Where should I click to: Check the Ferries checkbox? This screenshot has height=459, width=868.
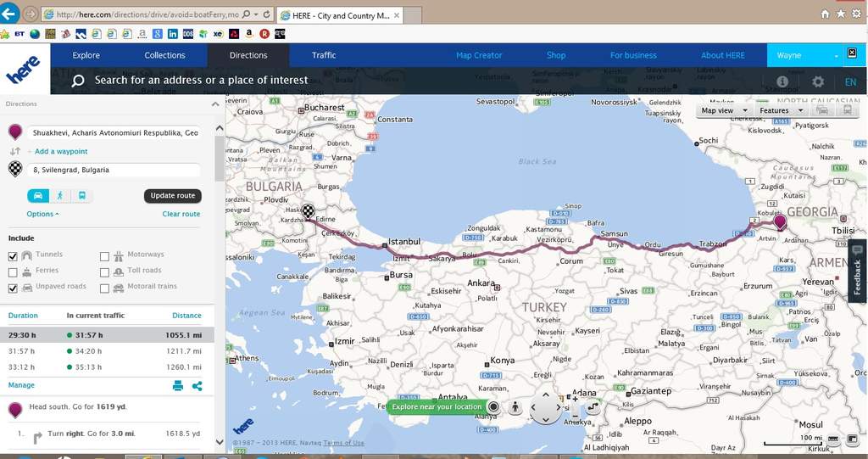[x=13, y=272]
